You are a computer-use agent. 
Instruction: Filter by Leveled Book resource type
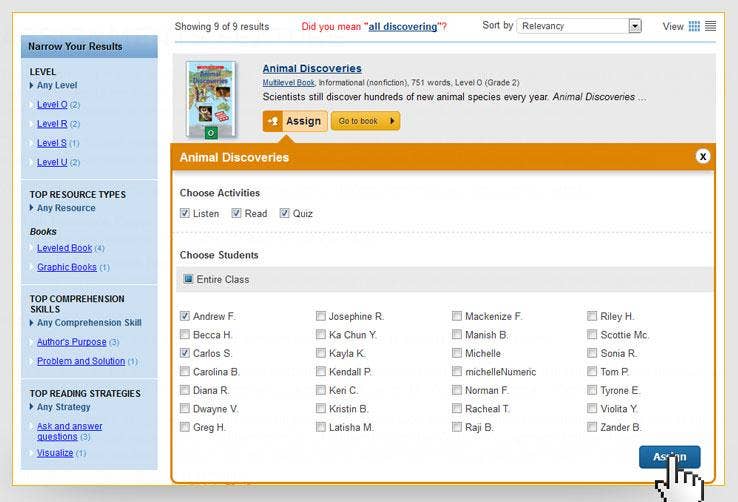click(x=64, y=248)
